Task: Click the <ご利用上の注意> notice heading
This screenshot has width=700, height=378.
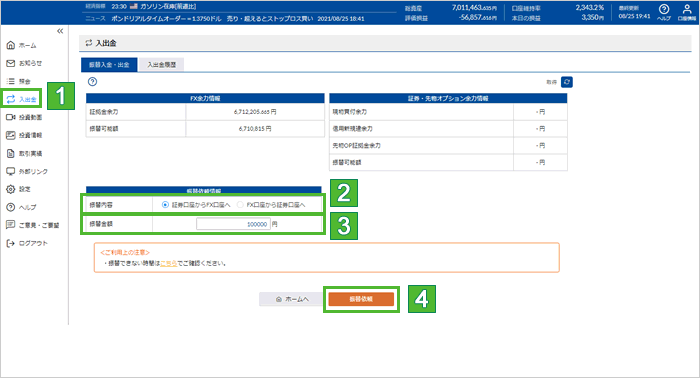Action: coord(125,253)
